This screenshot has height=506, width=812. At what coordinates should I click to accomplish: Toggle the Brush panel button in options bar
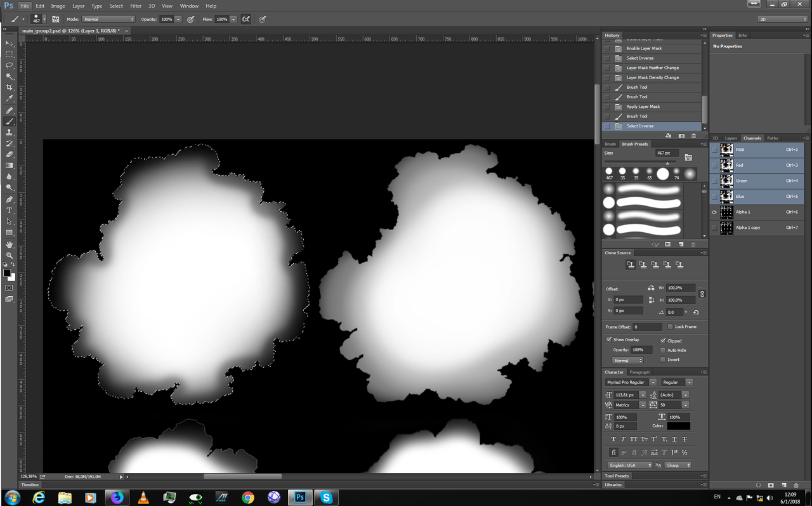pyautogui.click(x=56, y=19)
